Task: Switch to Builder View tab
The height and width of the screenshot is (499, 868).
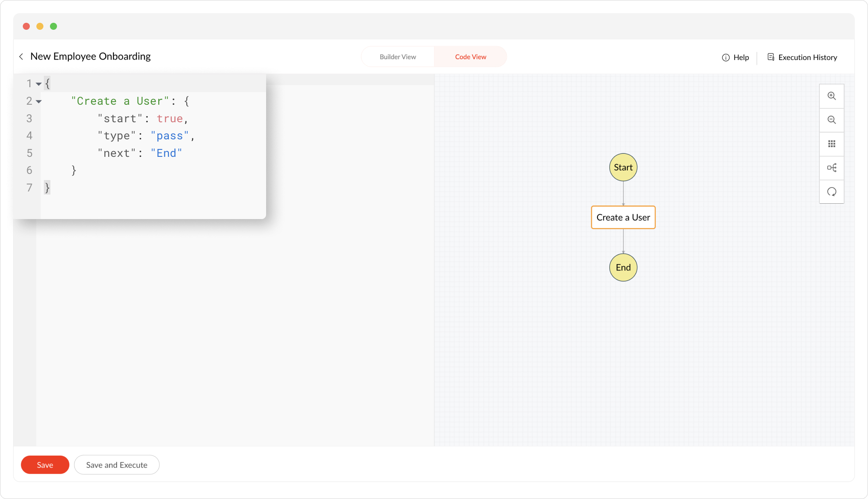Action: [x=398, y=57]
